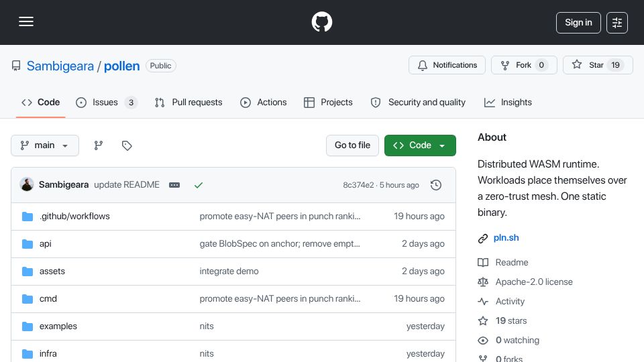This screenshot has width=644, height=362.
Task: Open Security and quality tab
Action: click(418, 102)
